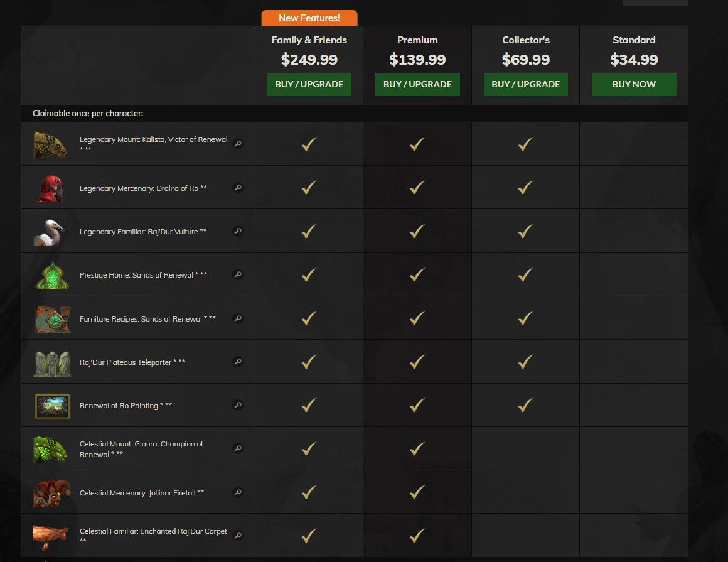Click Buy / Upgrade under Family & Friends
This screenshot has height=562, width=728.
click(x=309, y=84)
